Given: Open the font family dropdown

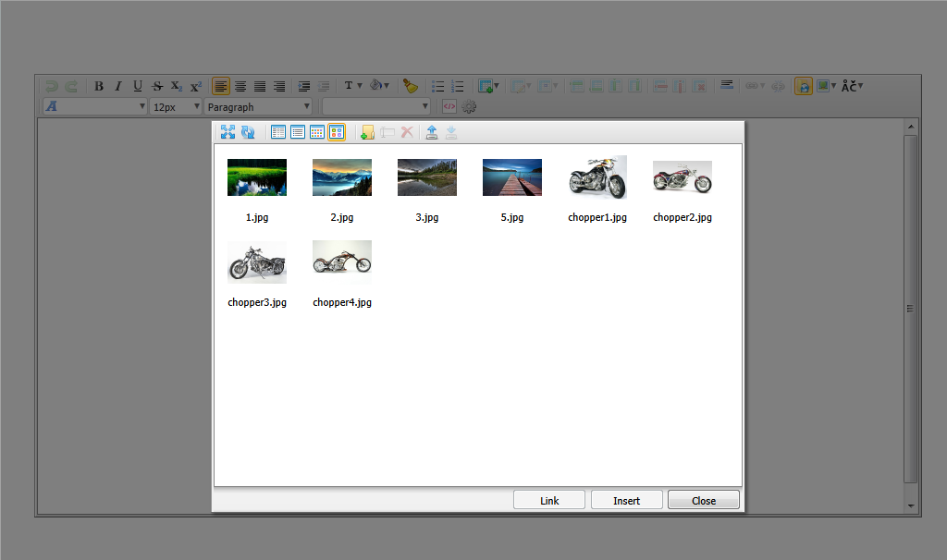Looking at the screenshot, I should (95, 107).
